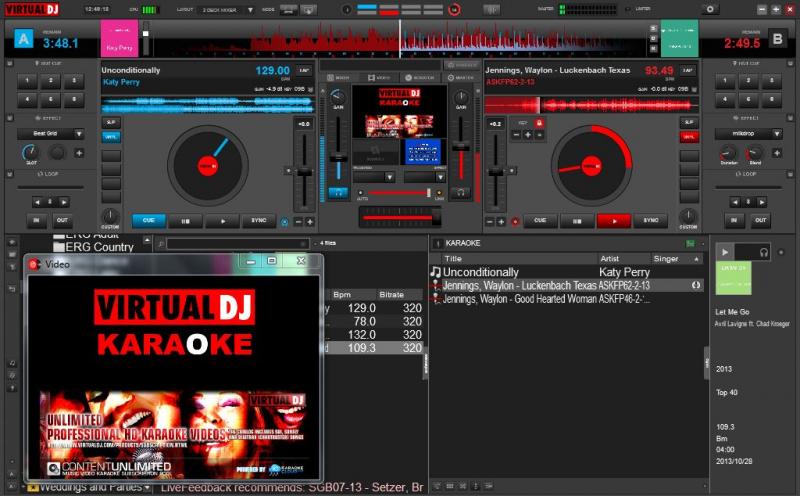
Task: Trigger hot cue 2 on deck A
Action: pyautogui.click(x=51, y=81)
